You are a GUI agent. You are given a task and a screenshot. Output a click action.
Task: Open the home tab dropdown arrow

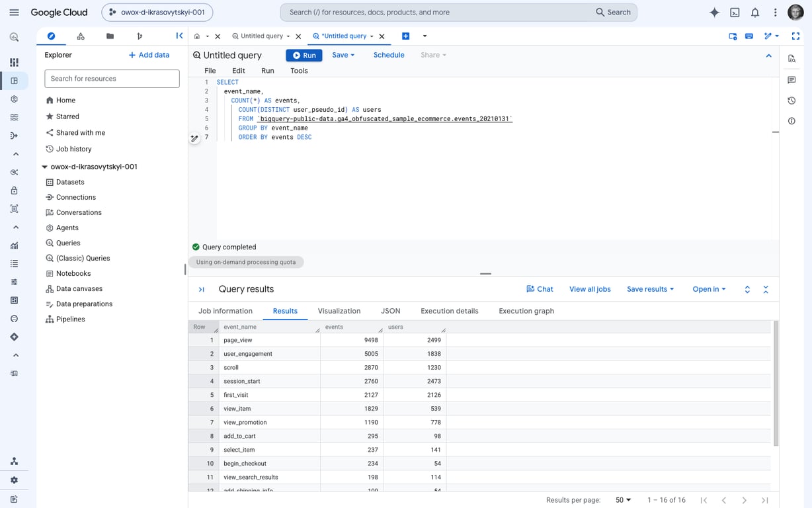207,36
